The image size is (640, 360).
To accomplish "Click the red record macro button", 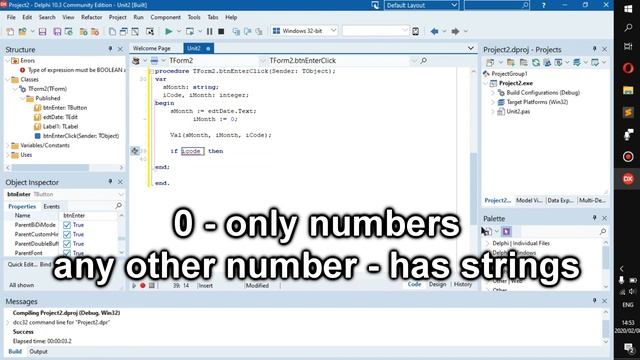I will tap(142, 285).
